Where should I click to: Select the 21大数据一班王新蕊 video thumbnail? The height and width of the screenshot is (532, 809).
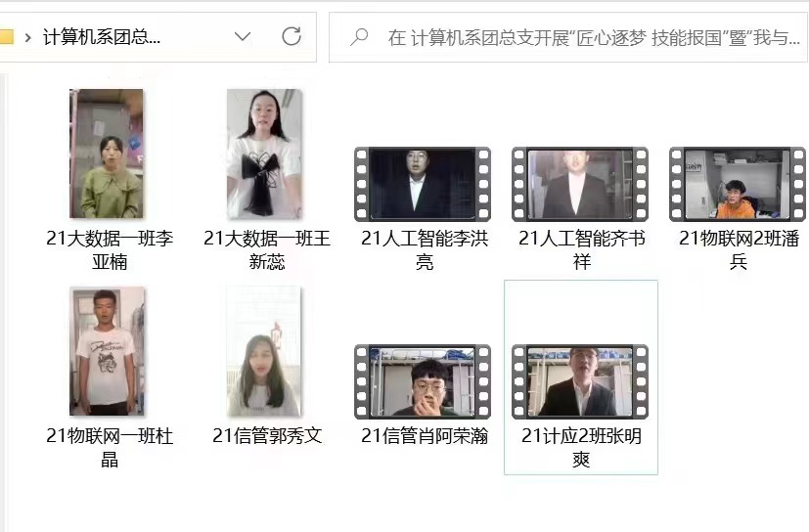tap(265, 154)
